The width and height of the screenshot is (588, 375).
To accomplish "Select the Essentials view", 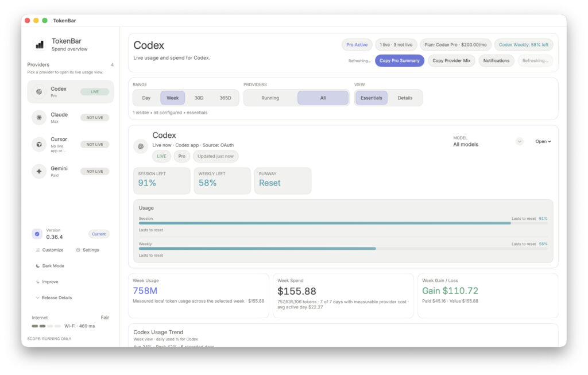I will point(372,98).
